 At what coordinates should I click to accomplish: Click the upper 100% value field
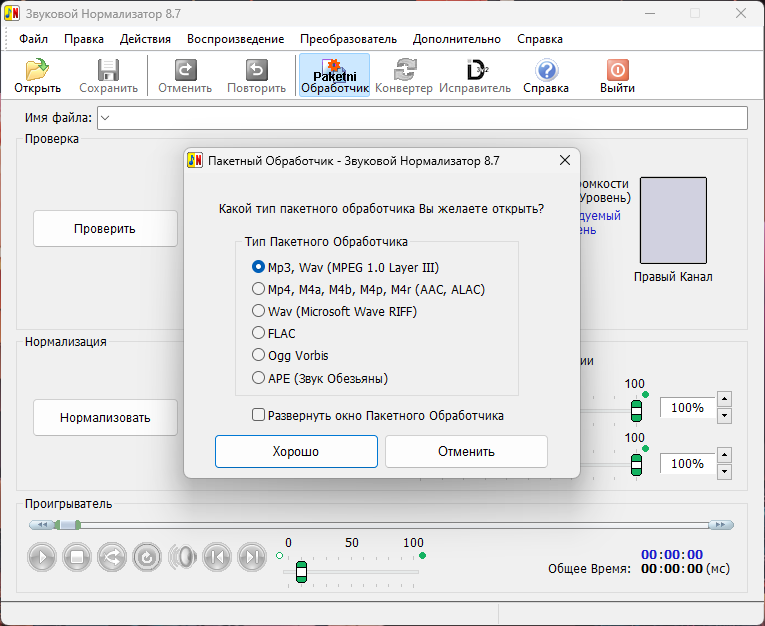pyautogui.click(x=687, y=407)
